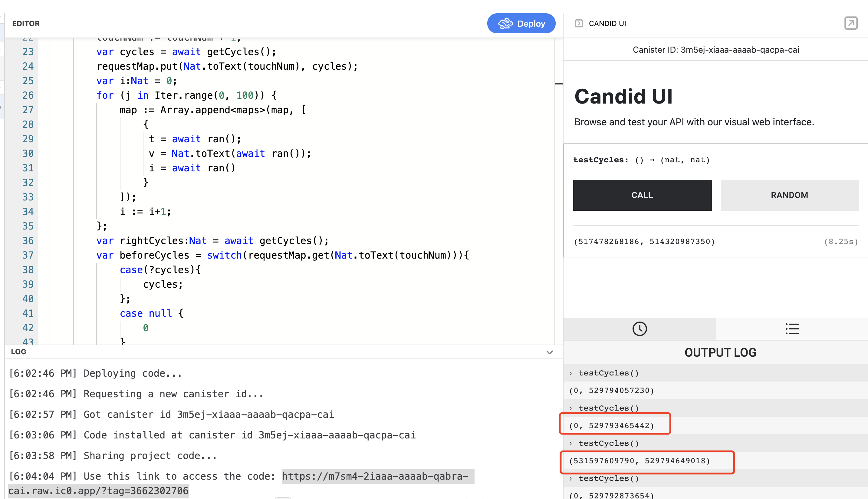868x499 pixels.
Task: Open Candid UI in a new window via arrow icon
Action: click(851, 23)
